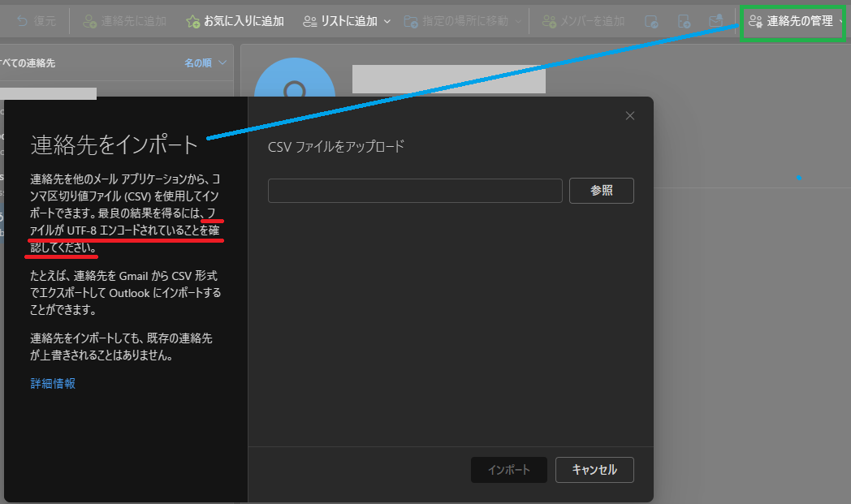This screenshot has width=851, height=504.
Task: Select the すべての連絡先 list header
Action: [x=28, y=63]
